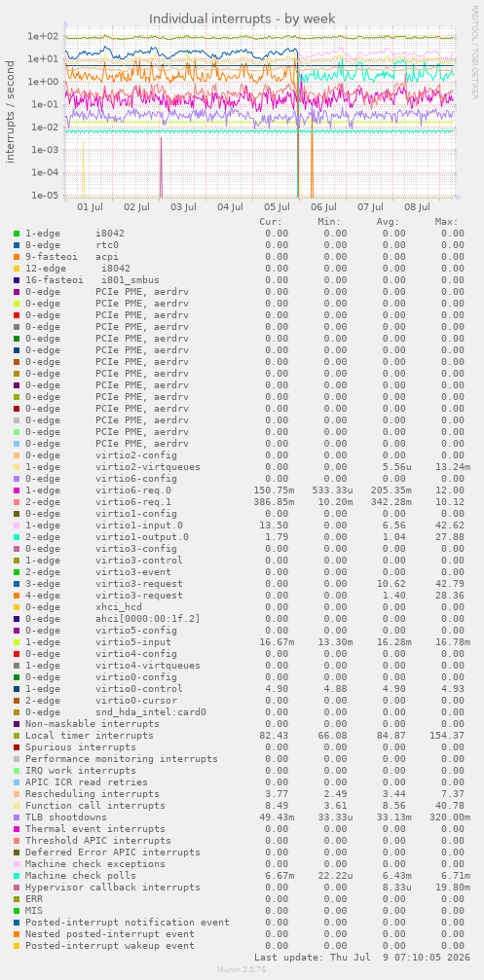This screenshot has height=980, width=484.
Task: Click the '16-fasteoi i801_smbus' legend label
Action: coord(93,280)
